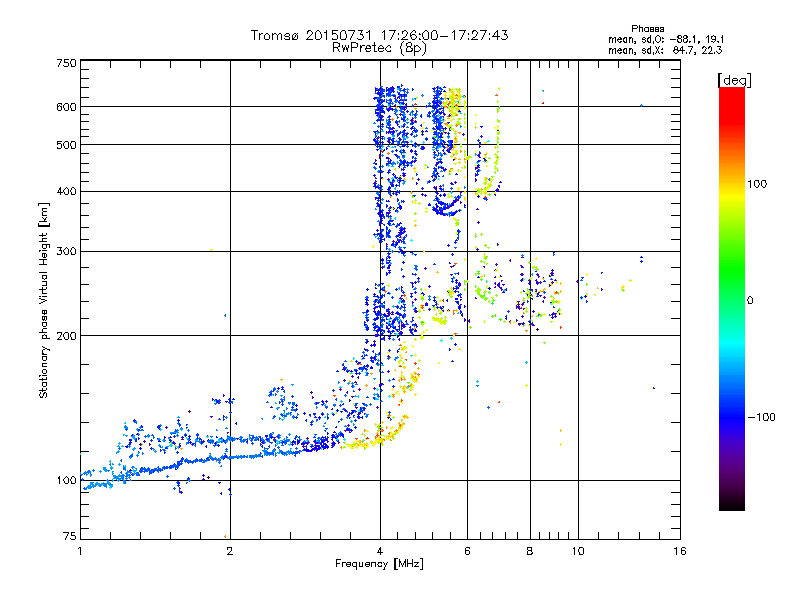This screenshot has height=600, width=800.
Task: Click the phase colorbar gradient
Action: [x=732, y=299]
